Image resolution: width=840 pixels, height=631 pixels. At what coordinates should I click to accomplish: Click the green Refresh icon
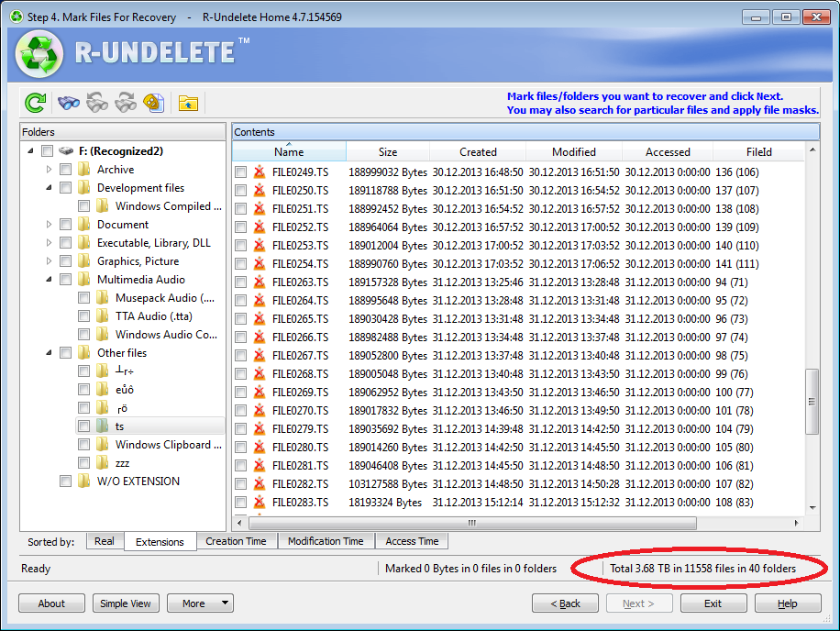tap(36, 103)
